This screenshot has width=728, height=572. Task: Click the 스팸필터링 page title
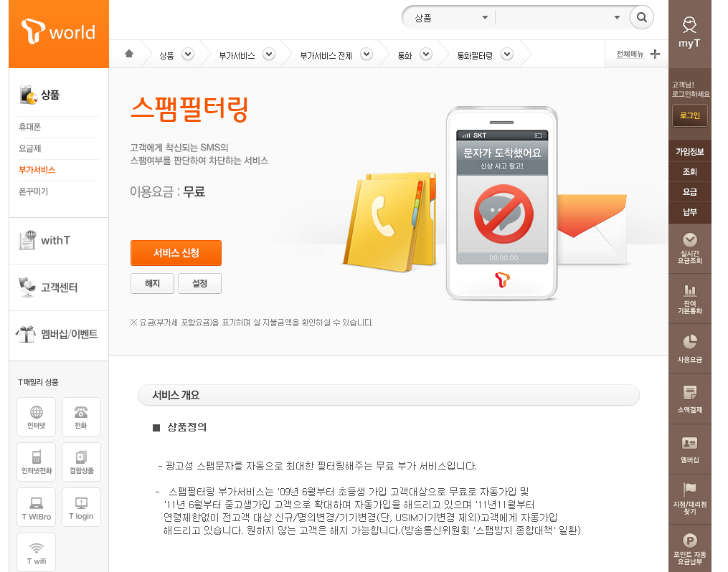[x=189, y=110]
